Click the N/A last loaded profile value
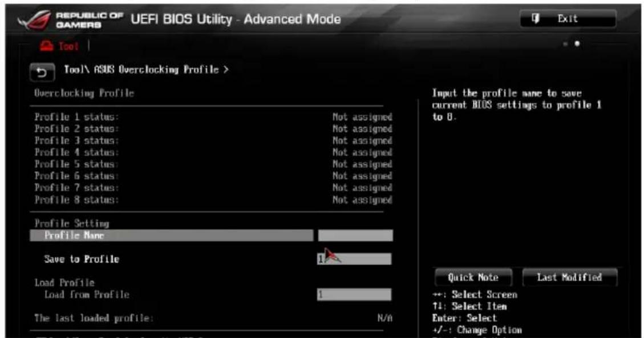Viewport: 644px width, 338px height. click(385, 318)
